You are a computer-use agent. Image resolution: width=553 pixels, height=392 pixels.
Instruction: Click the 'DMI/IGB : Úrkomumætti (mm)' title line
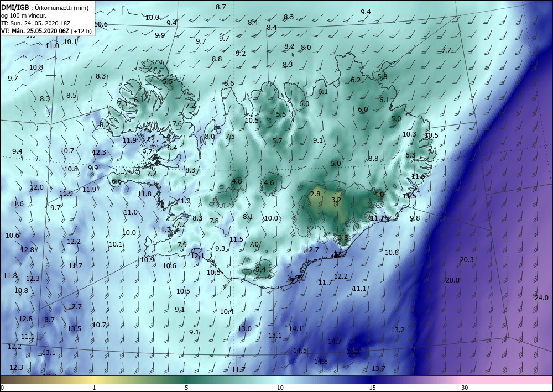point(45,7)
